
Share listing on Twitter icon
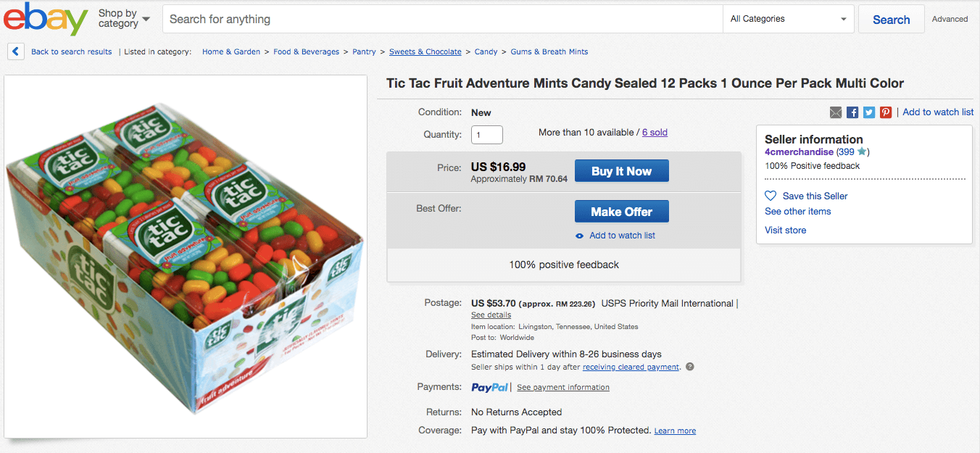869,112
